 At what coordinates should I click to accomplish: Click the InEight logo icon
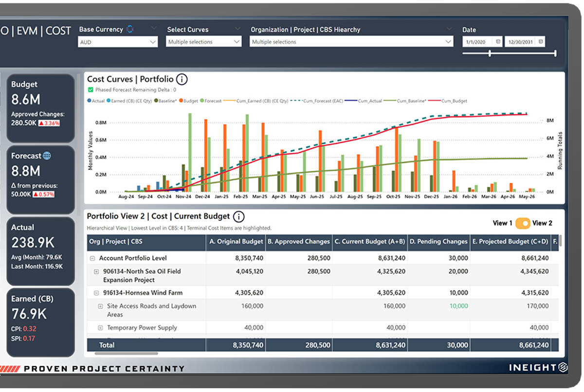point(563,367)
